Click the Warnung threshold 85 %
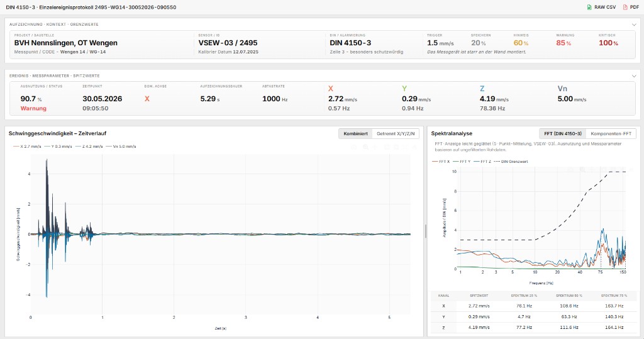644x339 pixels. (563, 43)
